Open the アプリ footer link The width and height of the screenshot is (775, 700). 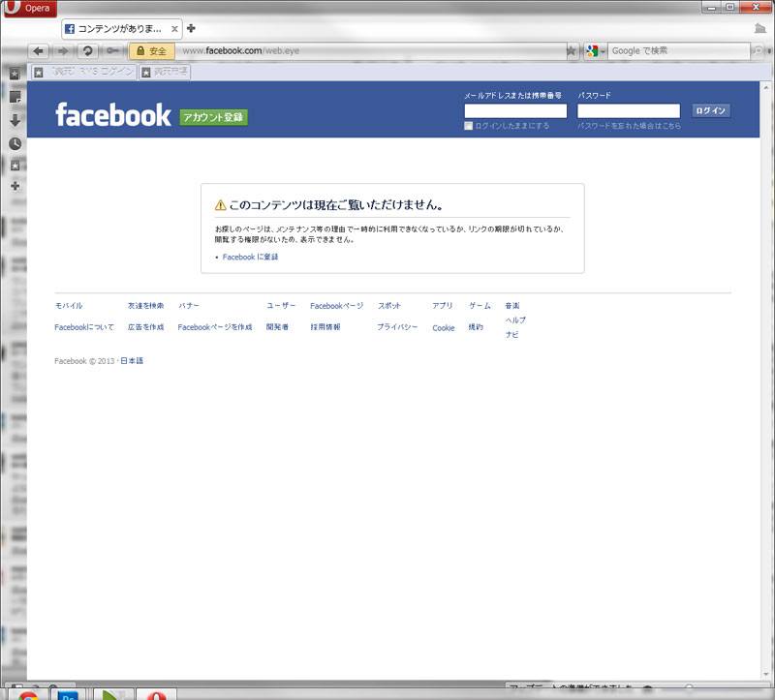click(443, 306)
